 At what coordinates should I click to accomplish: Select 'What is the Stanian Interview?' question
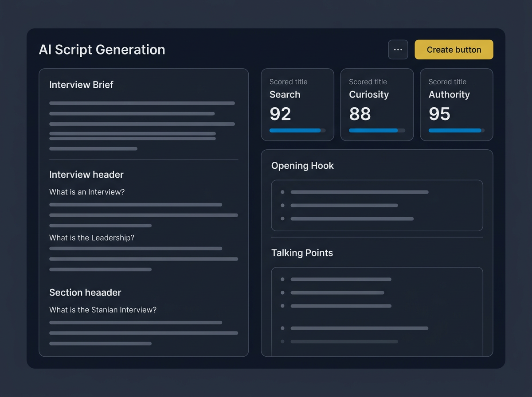coord(103,310)
